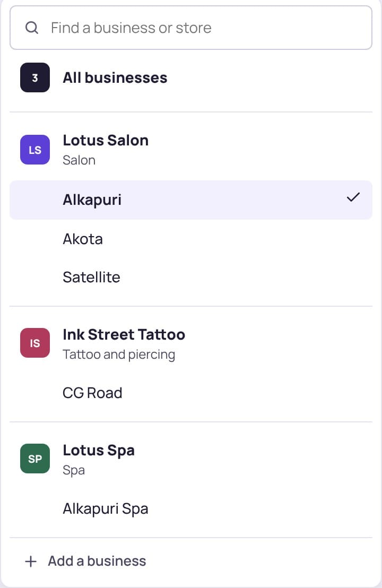
Task: Open the Ink Street Tattoo business heading
Action: click(x=124, y=334)
